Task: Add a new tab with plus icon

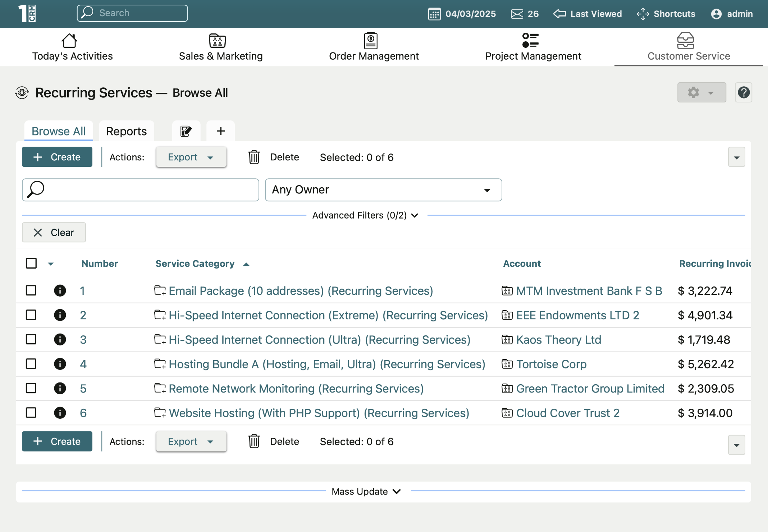Action: coord(221,131)
